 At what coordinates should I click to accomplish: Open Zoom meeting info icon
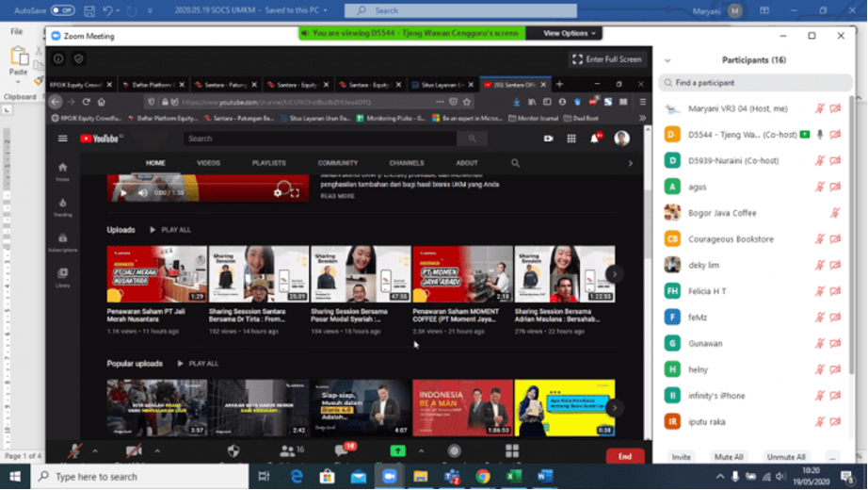[x=58, y=58]
